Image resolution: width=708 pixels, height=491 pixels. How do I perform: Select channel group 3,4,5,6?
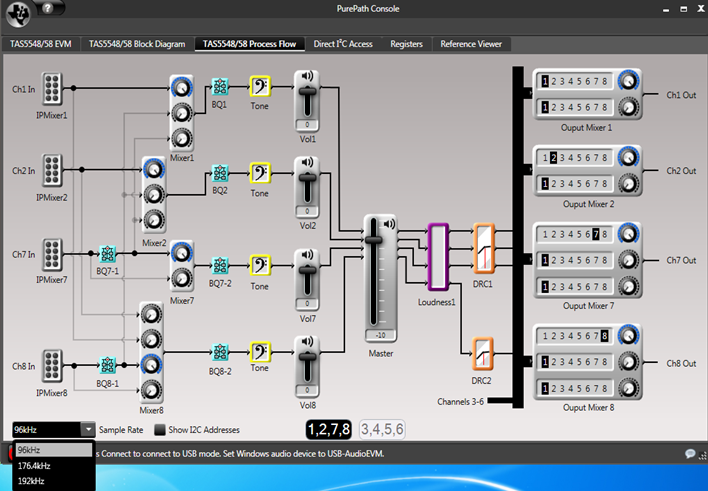click(x=382, y=429)
